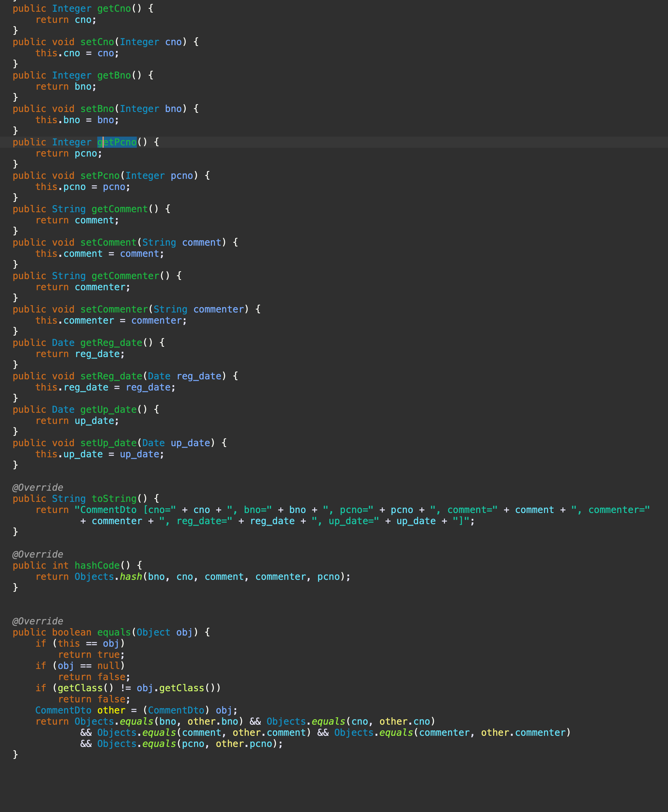The height and width of the screenshot is (812, 668).
Task: Click the setPcno method name
Action: 100,176
